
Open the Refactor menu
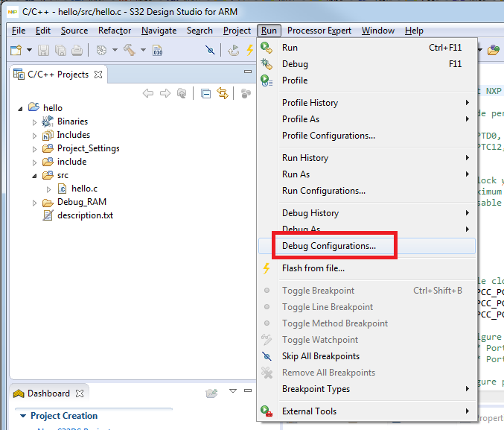115,31
